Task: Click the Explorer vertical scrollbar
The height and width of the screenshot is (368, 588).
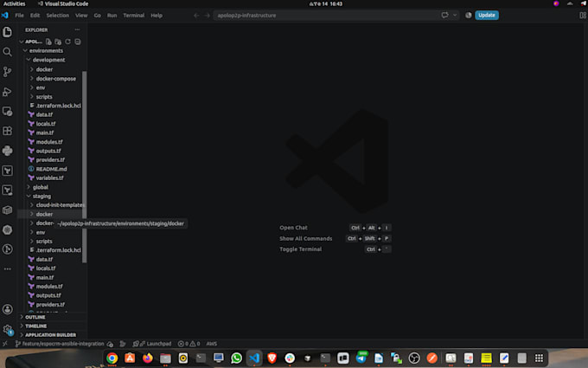Action: click(x=85, y=167)
